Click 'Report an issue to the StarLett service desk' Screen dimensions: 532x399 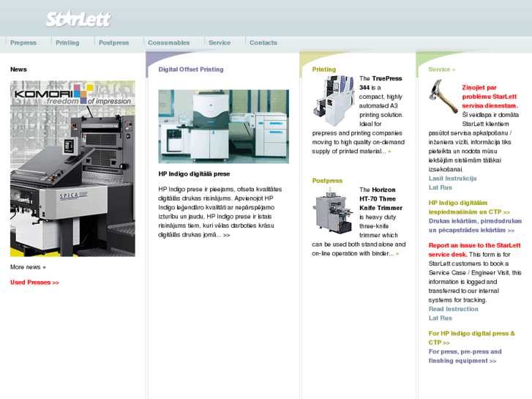tap(474, 250)
